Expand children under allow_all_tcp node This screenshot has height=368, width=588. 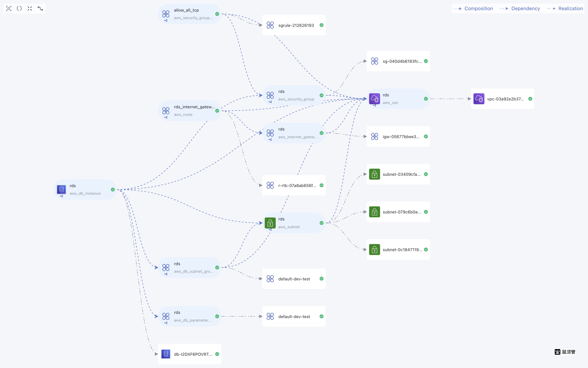pos(166,21)
